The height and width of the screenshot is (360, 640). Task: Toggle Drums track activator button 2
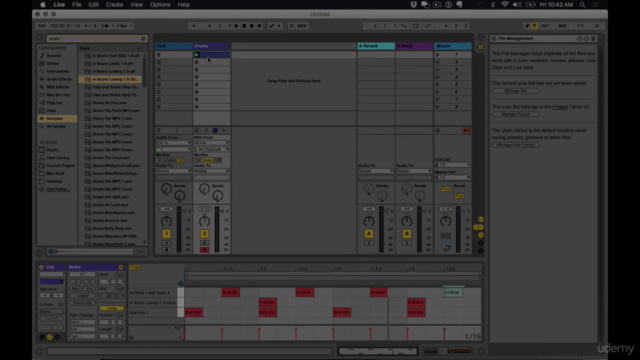tap(204, 233)
